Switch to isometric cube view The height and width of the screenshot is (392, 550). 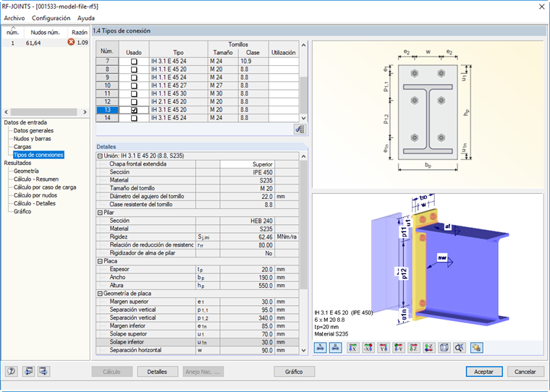click(x=444, y=347)
